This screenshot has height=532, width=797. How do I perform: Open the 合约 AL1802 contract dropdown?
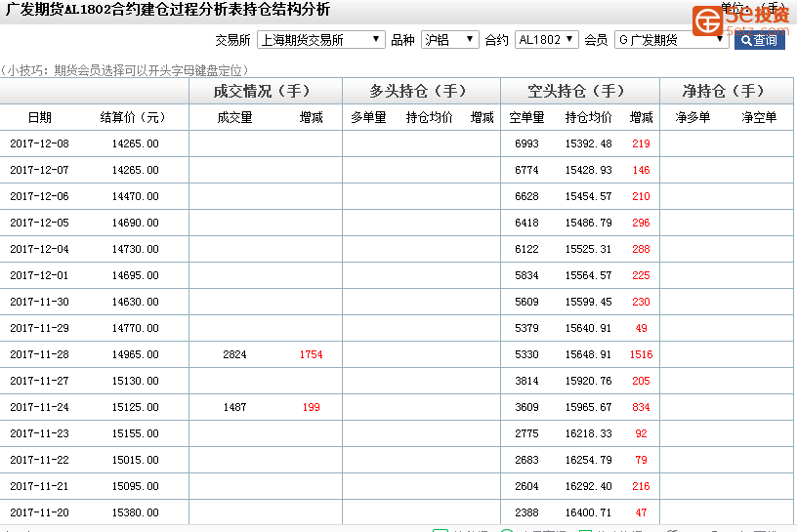click(x=546, y=40)
